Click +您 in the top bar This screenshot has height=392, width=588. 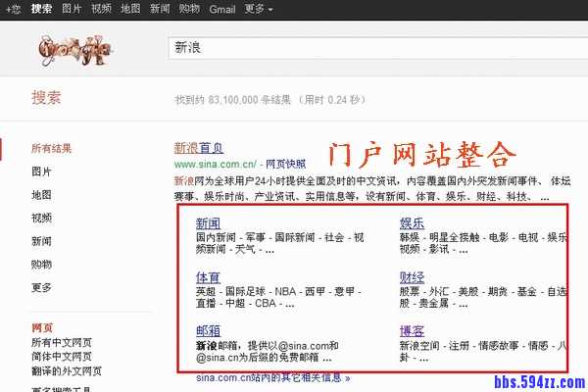[13, 9]
